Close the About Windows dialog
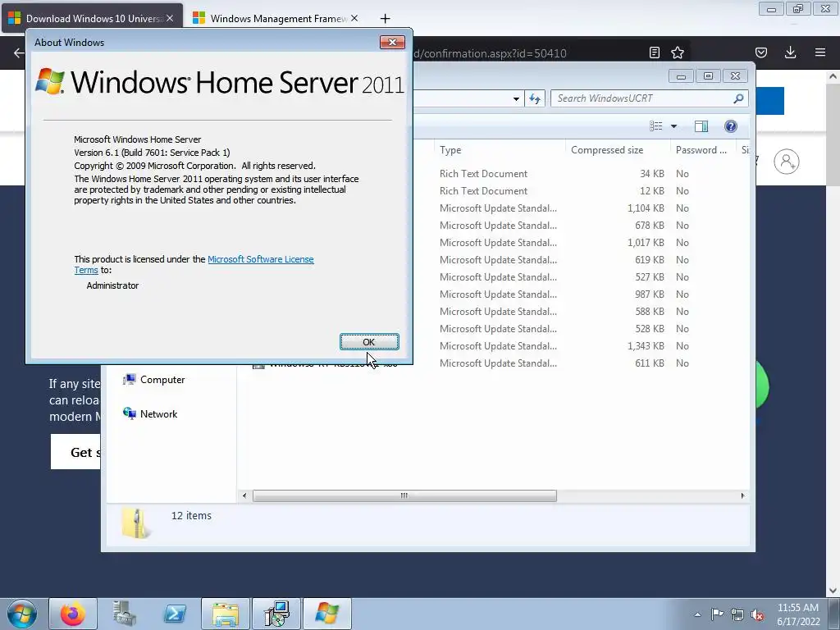This screenshot has width=840, height=630. (392, 43)
